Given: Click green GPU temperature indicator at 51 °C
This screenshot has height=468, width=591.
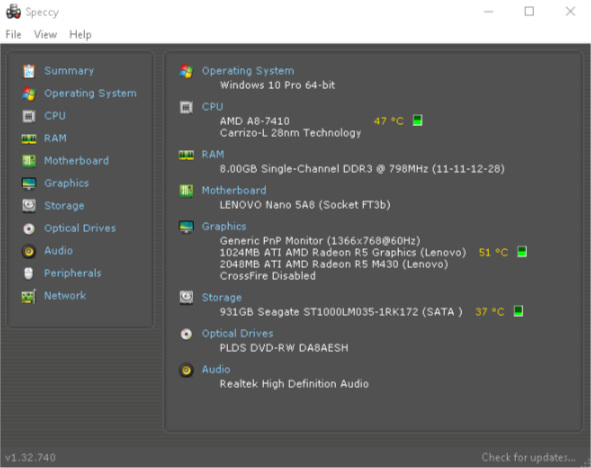Looking at the screenshot, I should 522,252.
